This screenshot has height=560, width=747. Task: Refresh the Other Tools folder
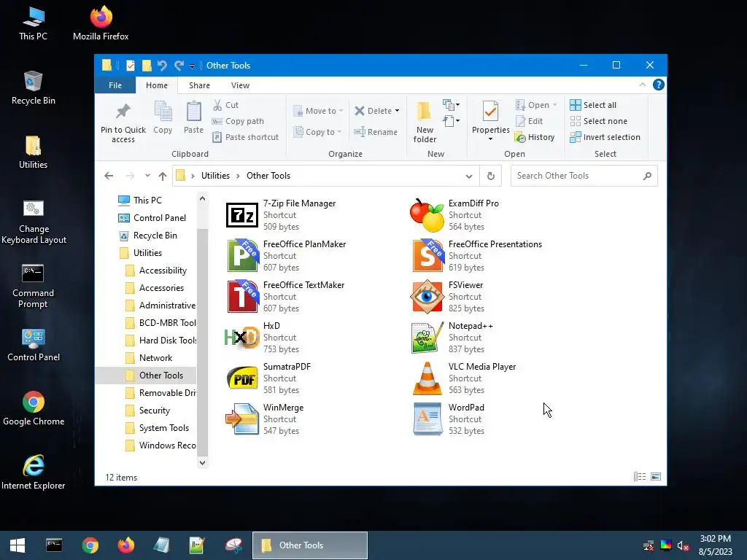[x=491, y=176]
